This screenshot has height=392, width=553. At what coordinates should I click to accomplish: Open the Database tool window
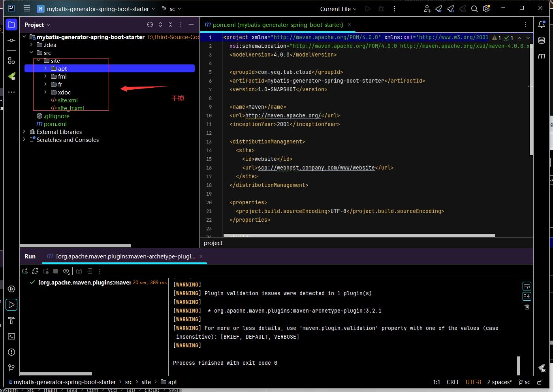point(542,40)
